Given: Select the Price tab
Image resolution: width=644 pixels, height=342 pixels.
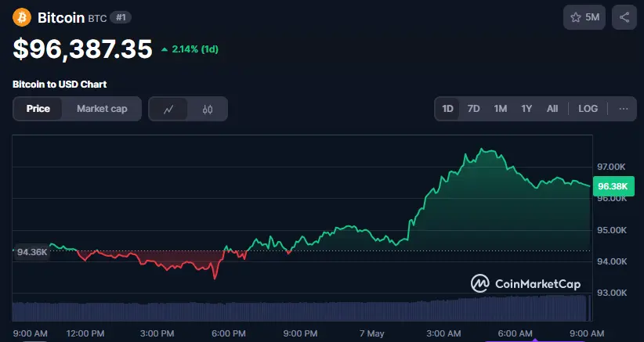Looking at the screenshot, I should 38,109.
